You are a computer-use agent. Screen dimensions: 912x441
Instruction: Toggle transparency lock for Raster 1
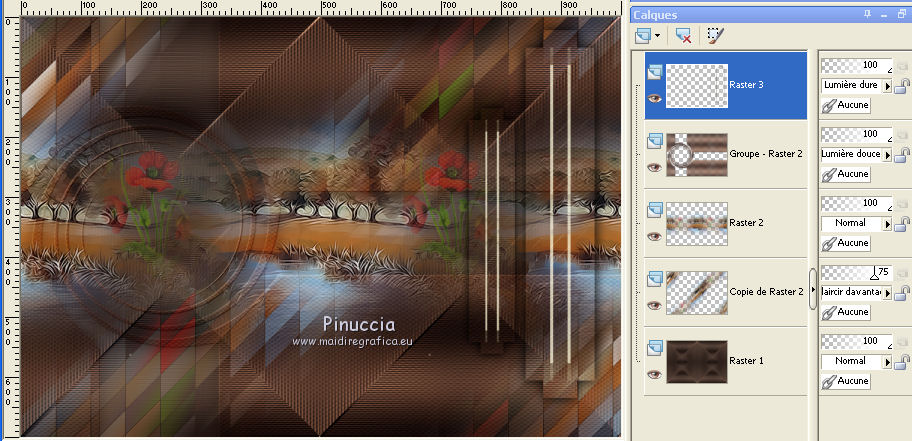click(x=902, y=361)
